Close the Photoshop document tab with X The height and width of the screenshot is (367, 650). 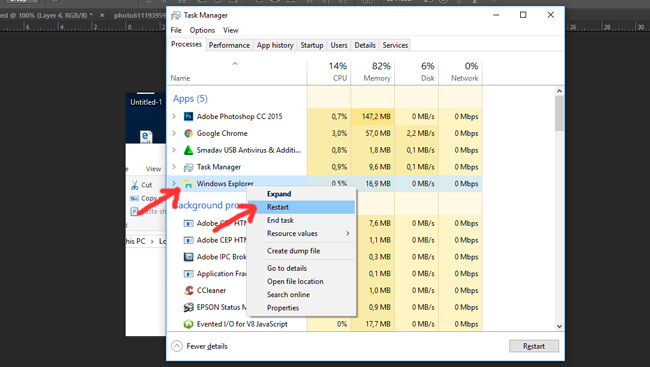coord(102,15)
